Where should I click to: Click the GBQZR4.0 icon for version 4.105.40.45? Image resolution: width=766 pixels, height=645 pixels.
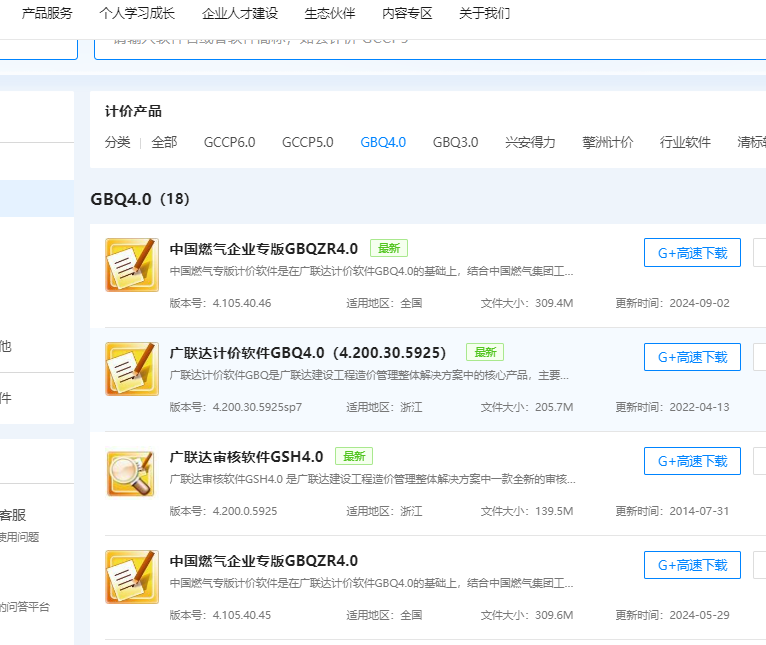point(132,577)
